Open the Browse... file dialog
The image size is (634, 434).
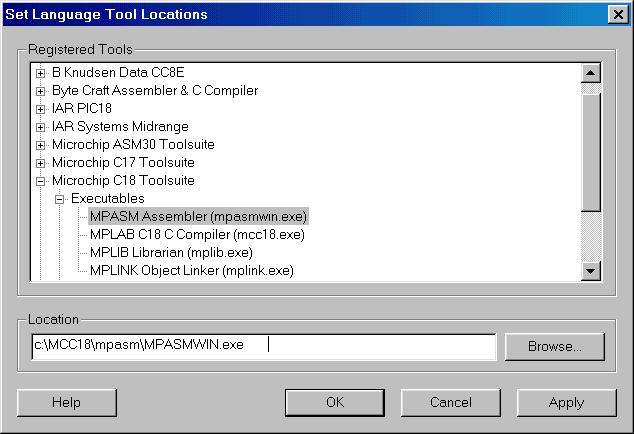click(x=555, y=347)
